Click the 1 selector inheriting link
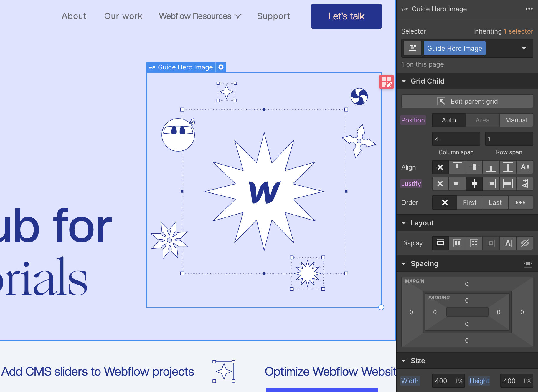538x392 pixels. pos(518,31)
